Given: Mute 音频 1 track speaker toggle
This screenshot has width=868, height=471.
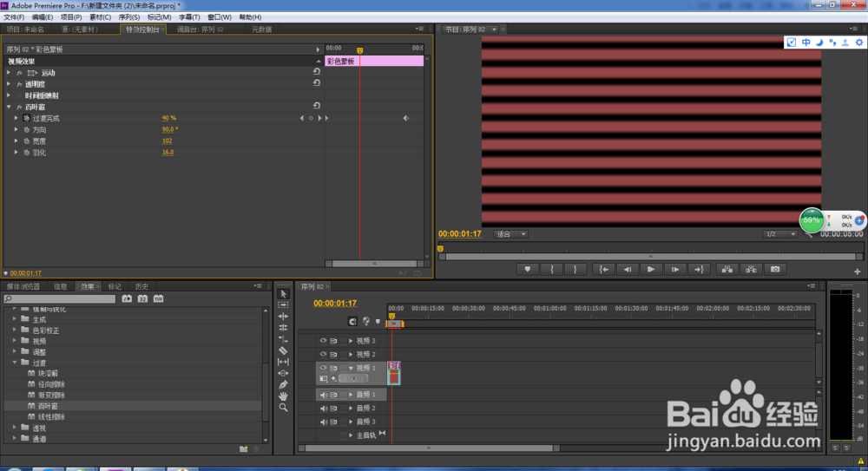Looking at the screenshot, I should coord(323,395).
